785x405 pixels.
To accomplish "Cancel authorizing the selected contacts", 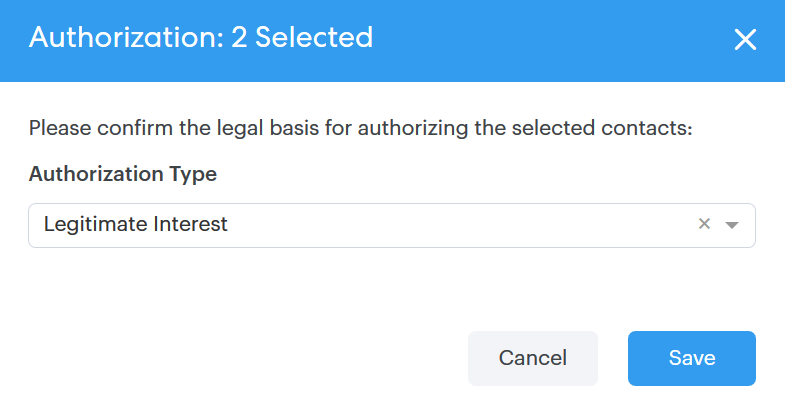I will (x=532, y=358).
